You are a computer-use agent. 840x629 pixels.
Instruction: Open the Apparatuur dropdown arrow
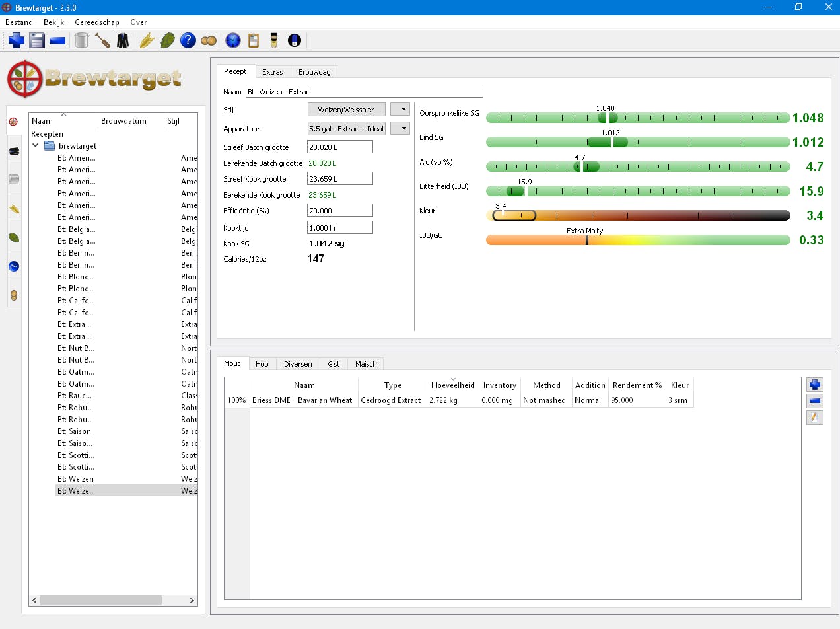pos(400,129)
